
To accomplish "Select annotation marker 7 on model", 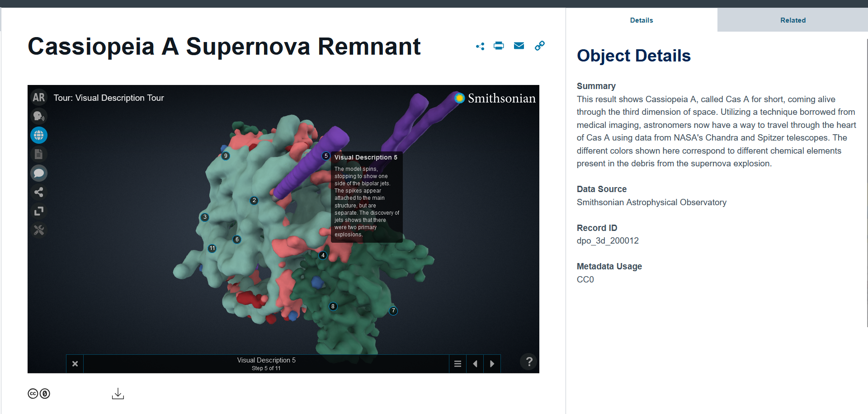I will point(393,310).
